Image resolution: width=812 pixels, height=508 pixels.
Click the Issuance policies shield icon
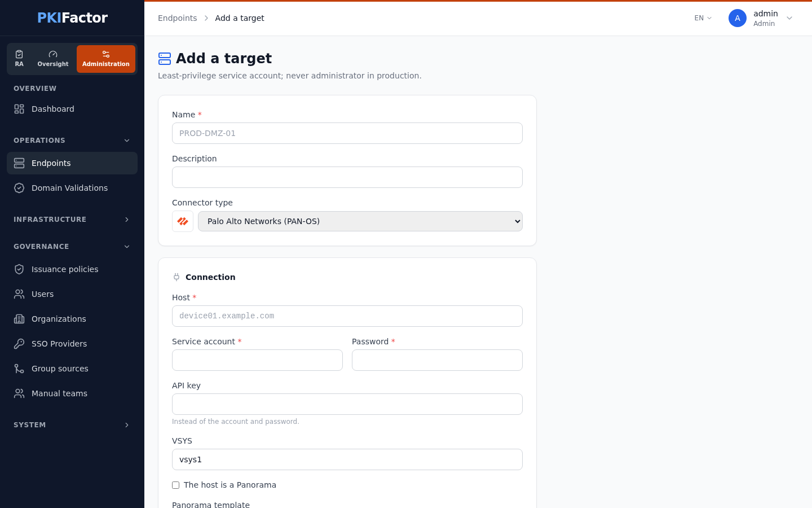pyautogui.click(x=19, y=269)
